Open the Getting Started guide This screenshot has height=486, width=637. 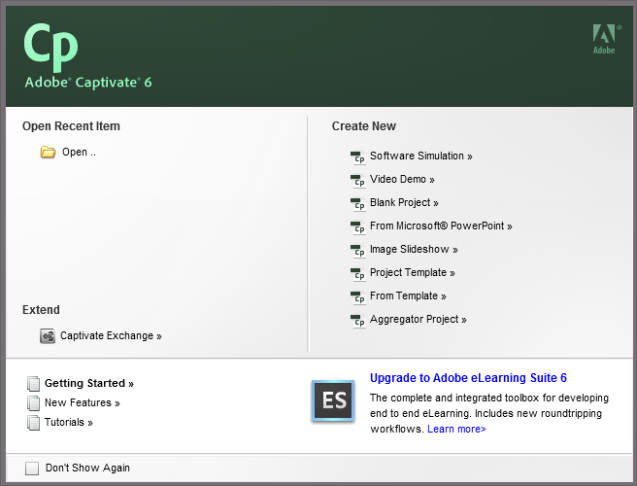89,383
